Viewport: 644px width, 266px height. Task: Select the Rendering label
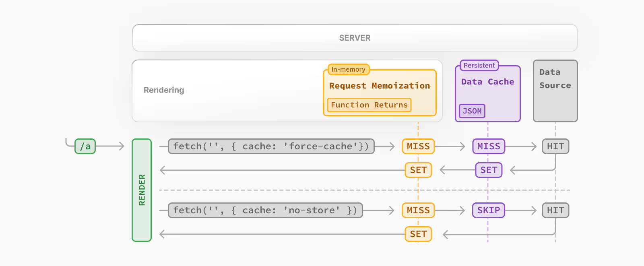pyautogui.click(x=164, y=90)
